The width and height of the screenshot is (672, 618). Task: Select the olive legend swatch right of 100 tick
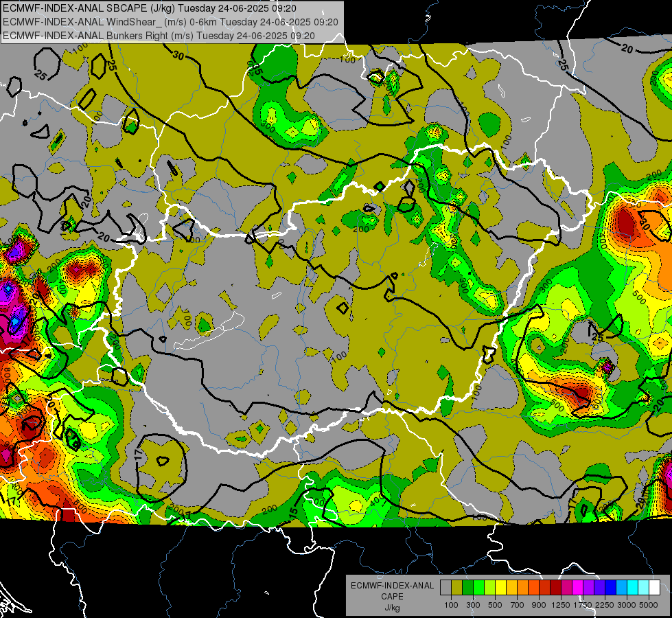(x=457, y=588)
